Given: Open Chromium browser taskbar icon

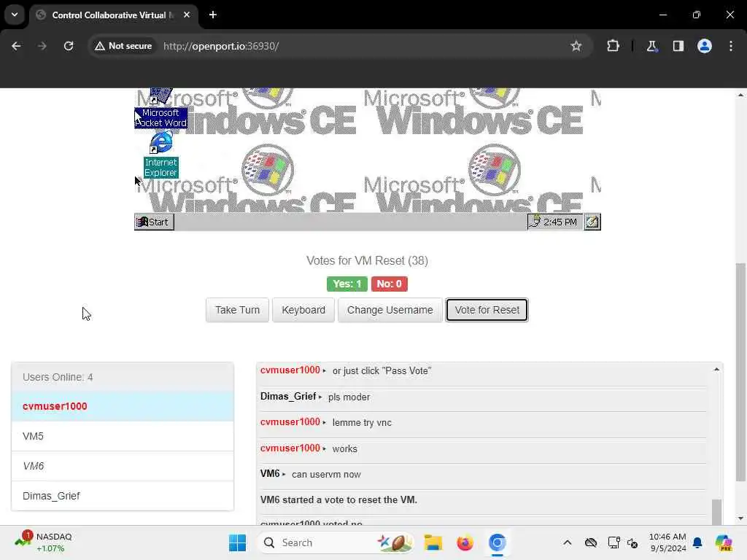Looking at the screenshot, I should [497, 542].
